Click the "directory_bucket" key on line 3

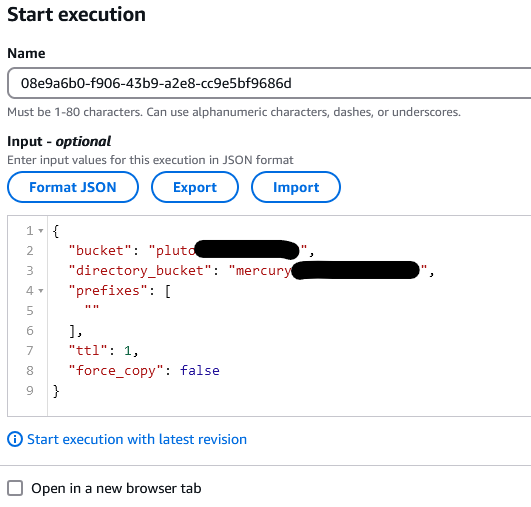(x=140, y=271)
